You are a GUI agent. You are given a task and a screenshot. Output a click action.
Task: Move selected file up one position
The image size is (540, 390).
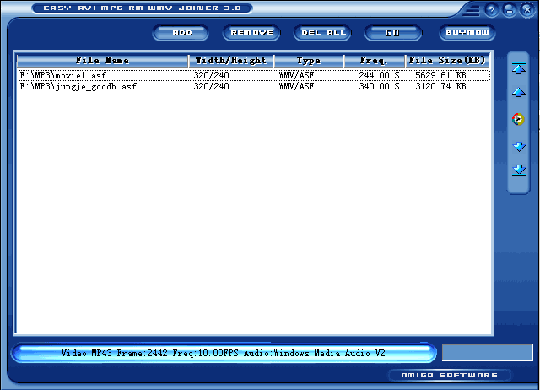pyautogui.click(x=519, y=93)
